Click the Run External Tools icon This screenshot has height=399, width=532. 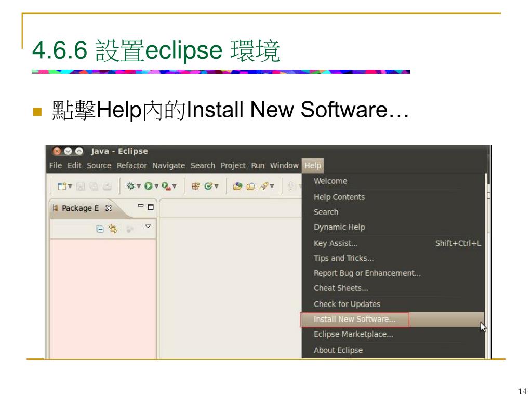tap(166, 186)
